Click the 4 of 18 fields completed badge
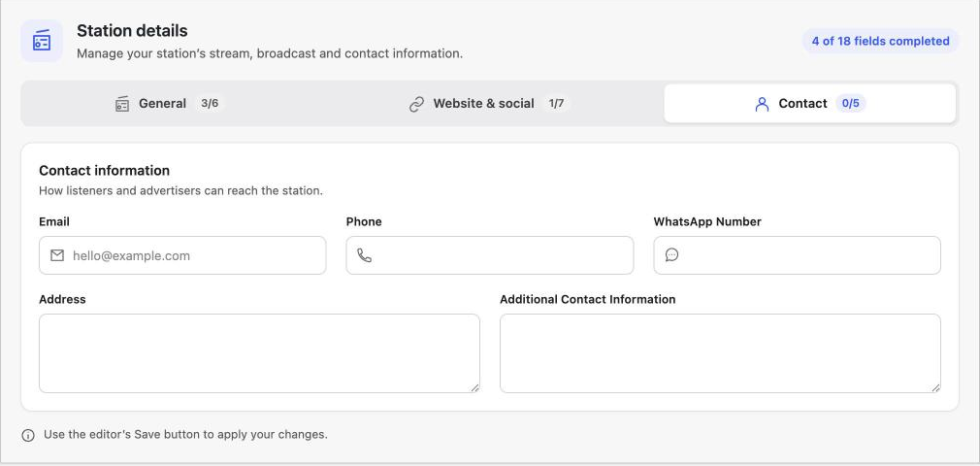The height and width of the screenshot is (466, 980). [881, 42]
